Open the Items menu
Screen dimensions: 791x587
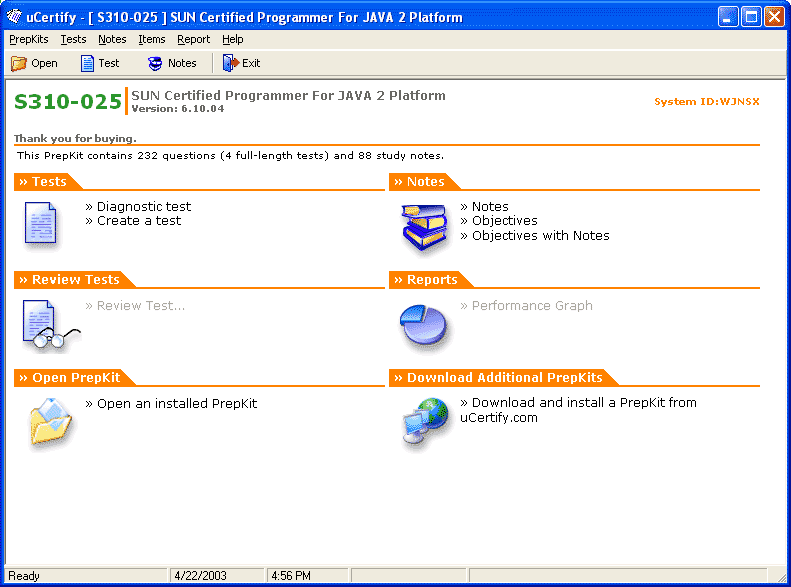(x=151, y=39)
